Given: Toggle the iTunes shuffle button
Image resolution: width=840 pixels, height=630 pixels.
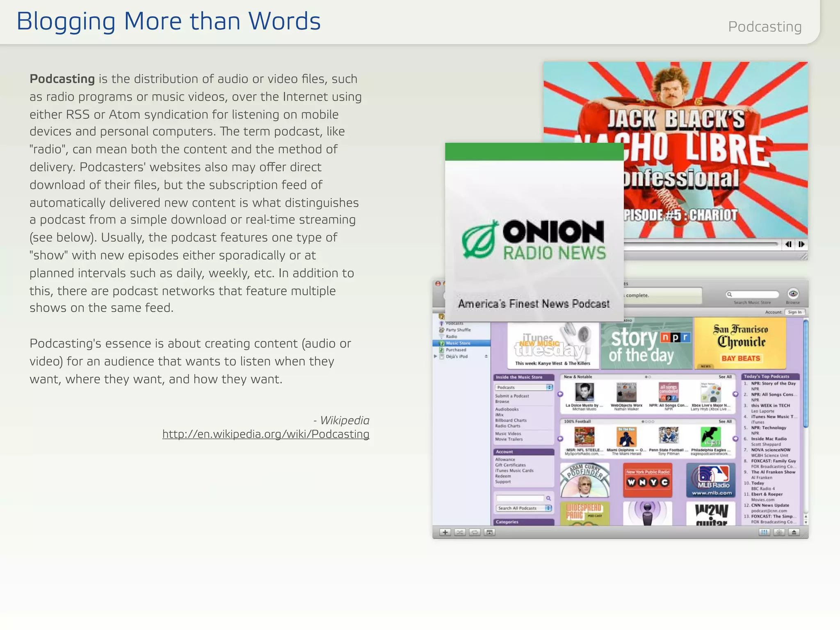Looking at the screenshot, I should click(460, 532).
